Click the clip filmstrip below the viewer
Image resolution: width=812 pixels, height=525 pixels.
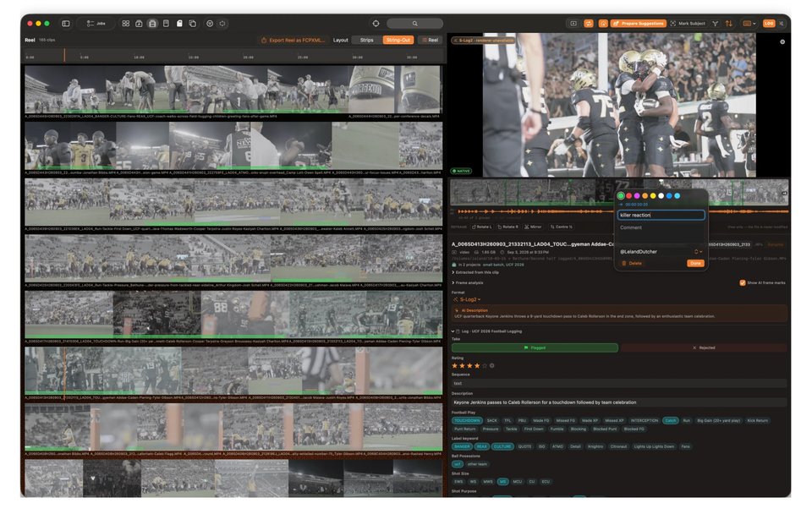[619, 192]
